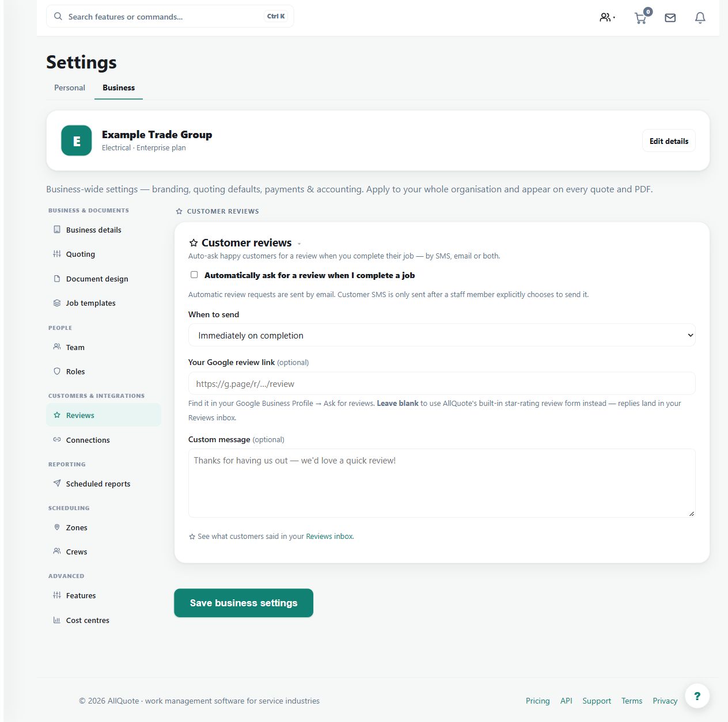Open the Pricing footer link
Viewport: 728px width, 722px height.
[x=538, y=701]
